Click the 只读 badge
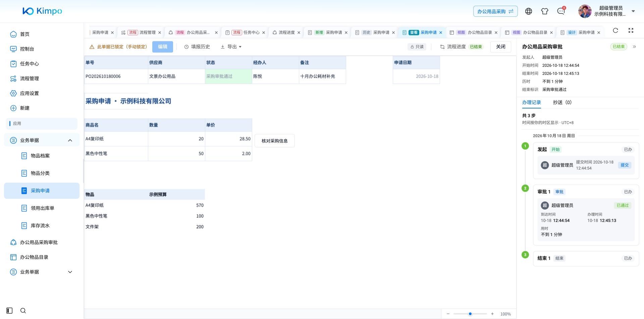This screenshot has height=319, width=644. click(x=417, y=47)
